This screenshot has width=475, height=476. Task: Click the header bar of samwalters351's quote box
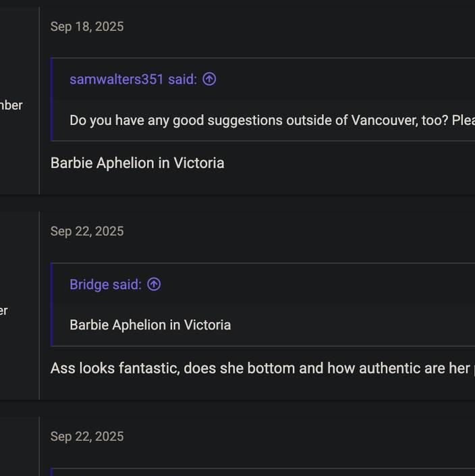coord(337,79)
